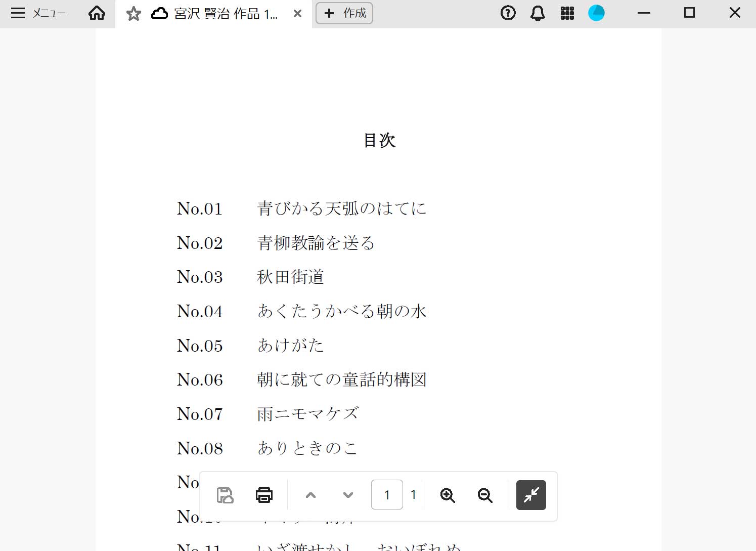Click the entry 朝に就ての童話的構図
This screenshot has height=551, width=756.
click(342, 379)
